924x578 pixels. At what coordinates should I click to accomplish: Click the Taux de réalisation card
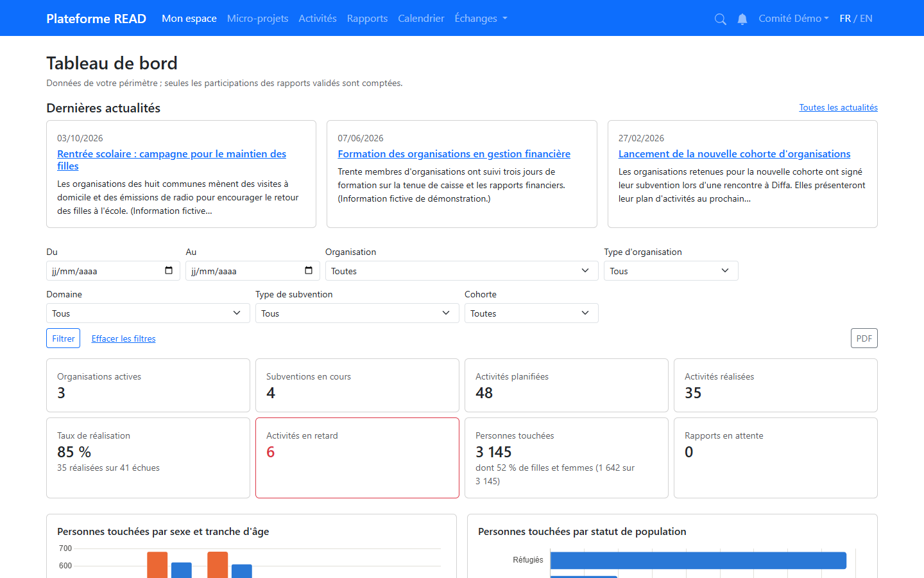tap(148, 458)
